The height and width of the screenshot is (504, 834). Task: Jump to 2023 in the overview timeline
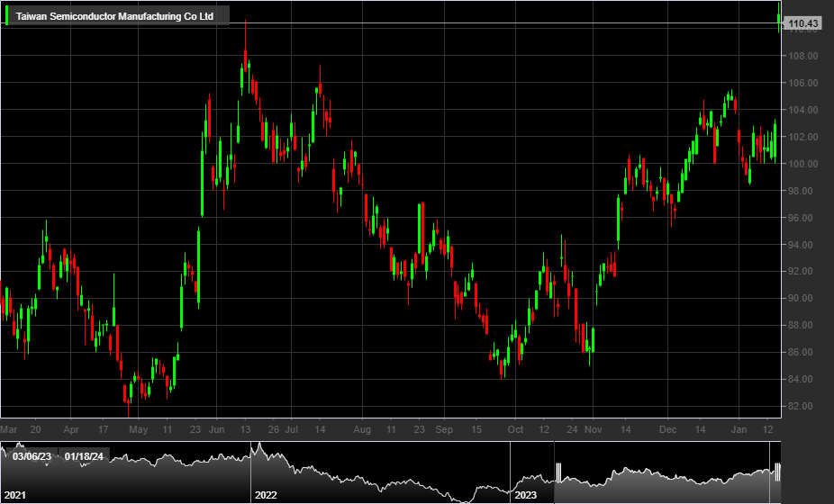[525, 495]
